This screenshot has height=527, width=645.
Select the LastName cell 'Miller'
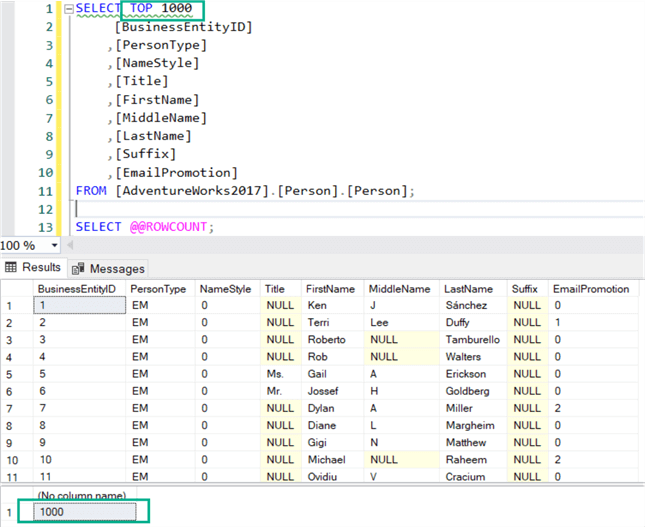pyautogui.click(x=473, y=408)
